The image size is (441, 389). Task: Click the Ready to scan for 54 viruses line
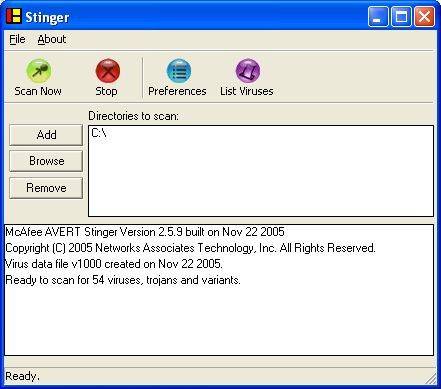[x=123, y=280]
